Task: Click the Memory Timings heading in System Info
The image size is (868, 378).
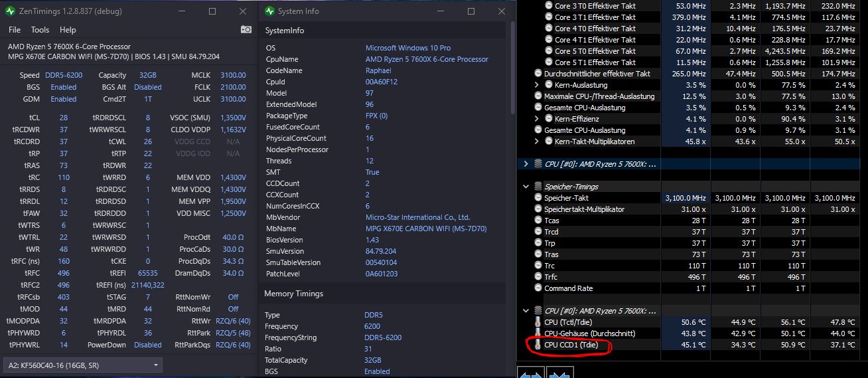Action: [x=294, y=294]
